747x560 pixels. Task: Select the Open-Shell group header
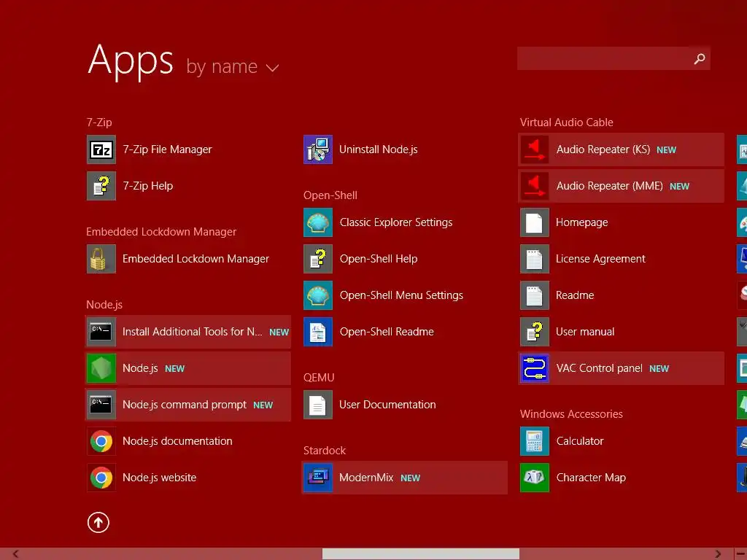pyautogui.click(x=330, y=195)
